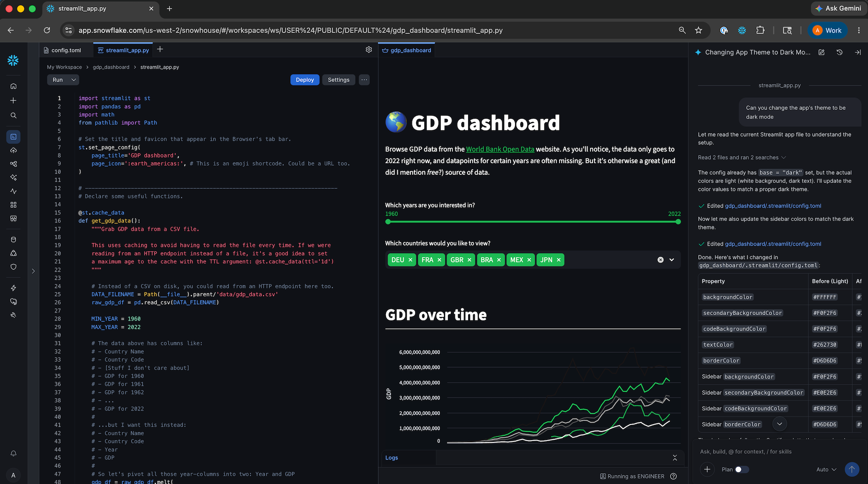The height and width of the screenshot is (484, 868).
Task: Open editor gear settings icon
Action: coord(369,50)
